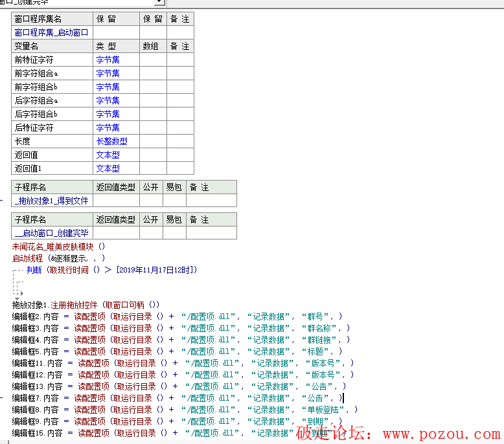Click the 长整数型 type of 长度

point(112,141)
